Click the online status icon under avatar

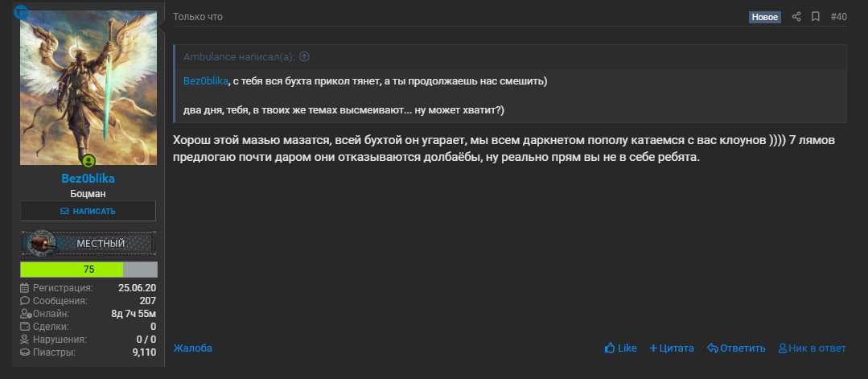tap(88, 161)
